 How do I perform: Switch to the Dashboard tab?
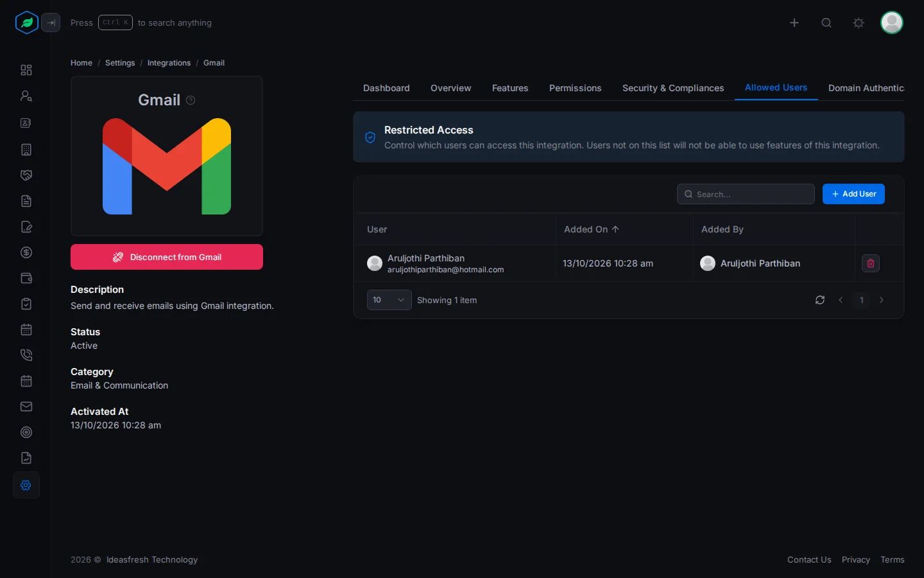tap(386, 88)
